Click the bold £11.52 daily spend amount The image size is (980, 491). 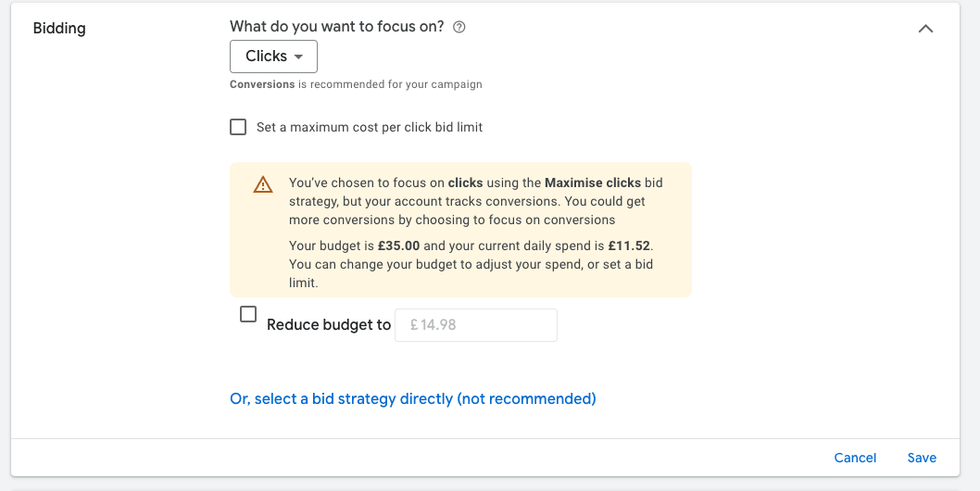(630, 245)
